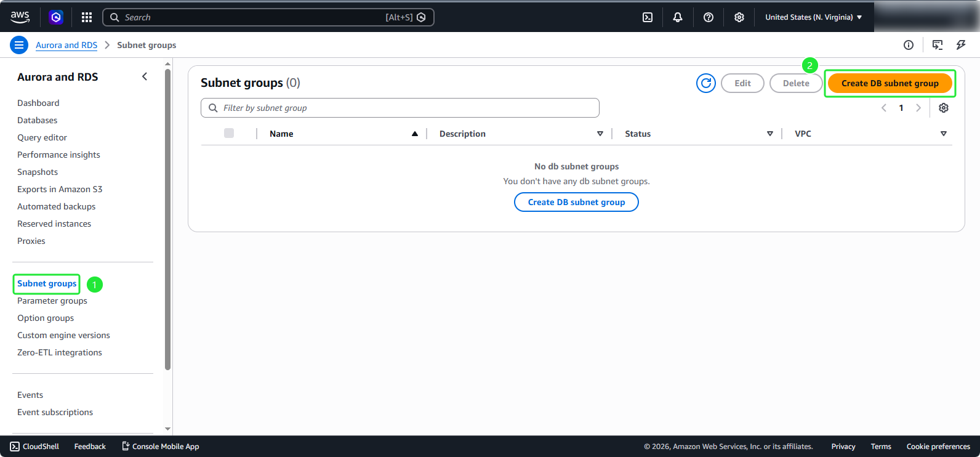The width and height of the screenshot is (980, 457).
Task: Open Exports in Amazon S3
Action: coord(60,189)
